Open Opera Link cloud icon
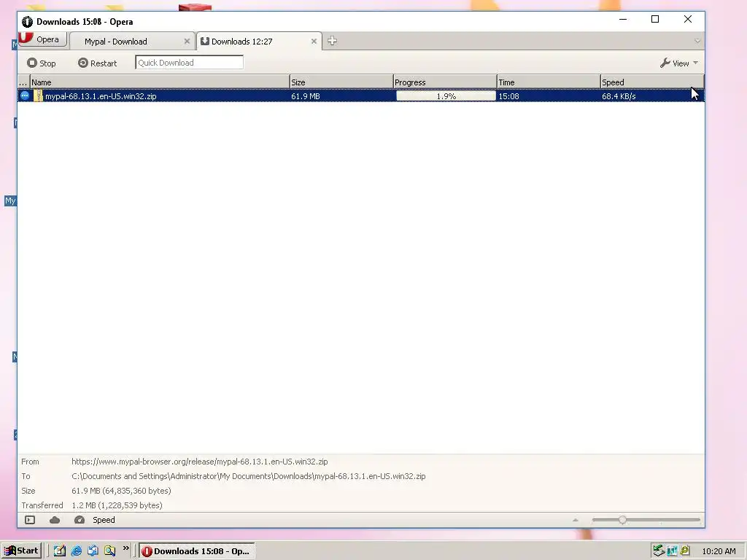Screen dimensions: 747x560 pyautogui.click(x=55, y=520)
